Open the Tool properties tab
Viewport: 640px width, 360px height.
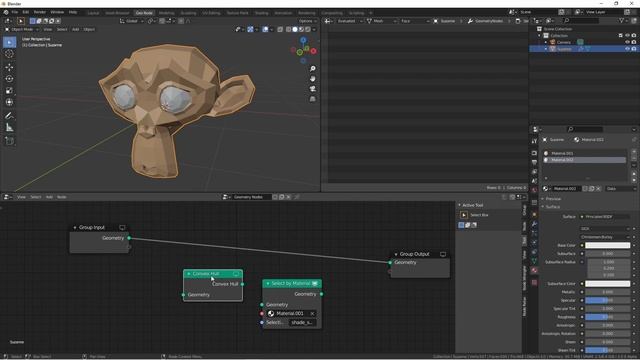(534, 141)
